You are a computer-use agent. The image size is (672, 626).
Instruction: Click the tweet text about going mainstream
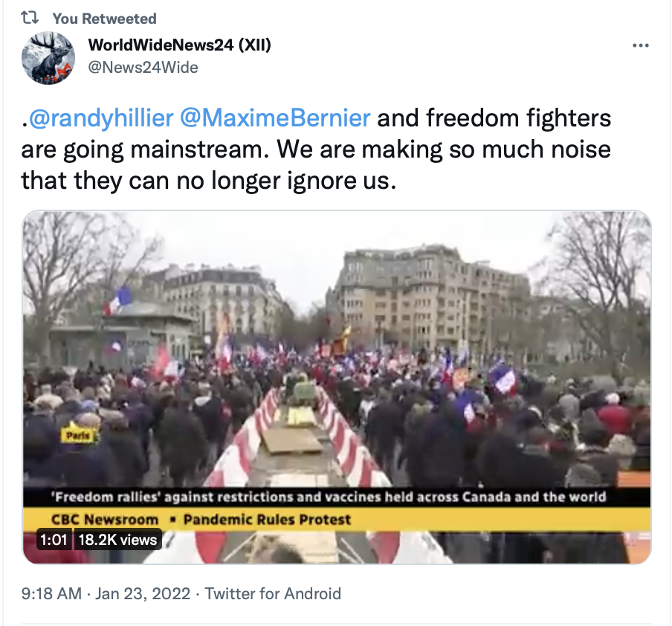tap(316, 149)
